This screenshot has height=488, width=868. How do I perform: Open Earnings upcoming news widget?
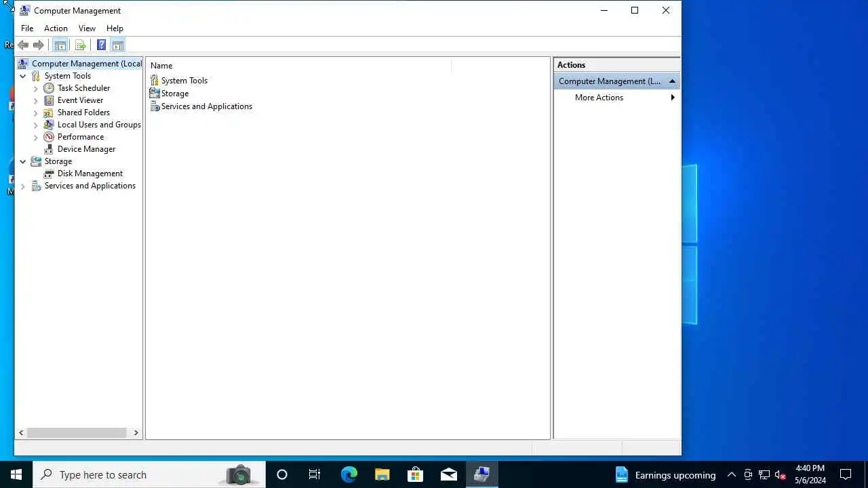[665, 474]
